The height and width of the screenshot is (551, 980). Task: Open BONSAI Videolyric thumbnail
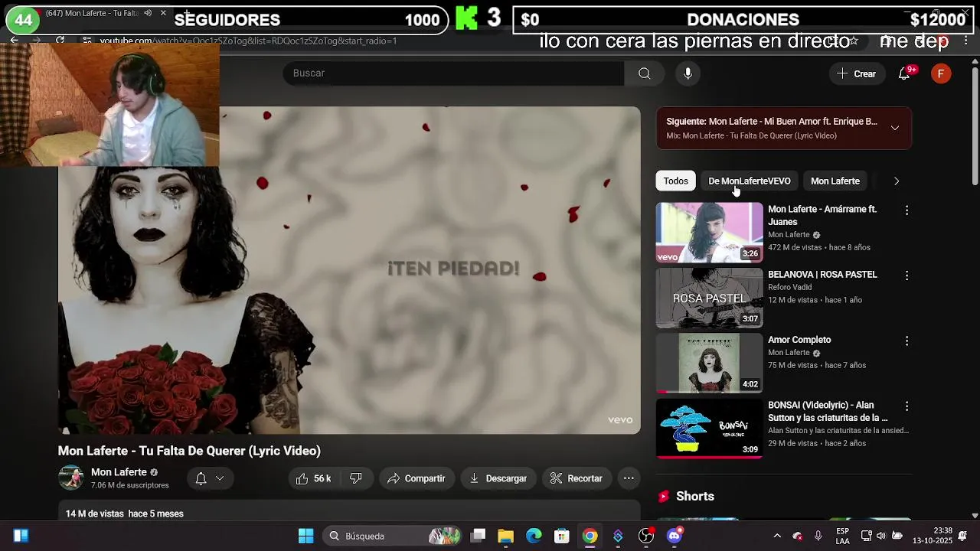coord(709,429)
